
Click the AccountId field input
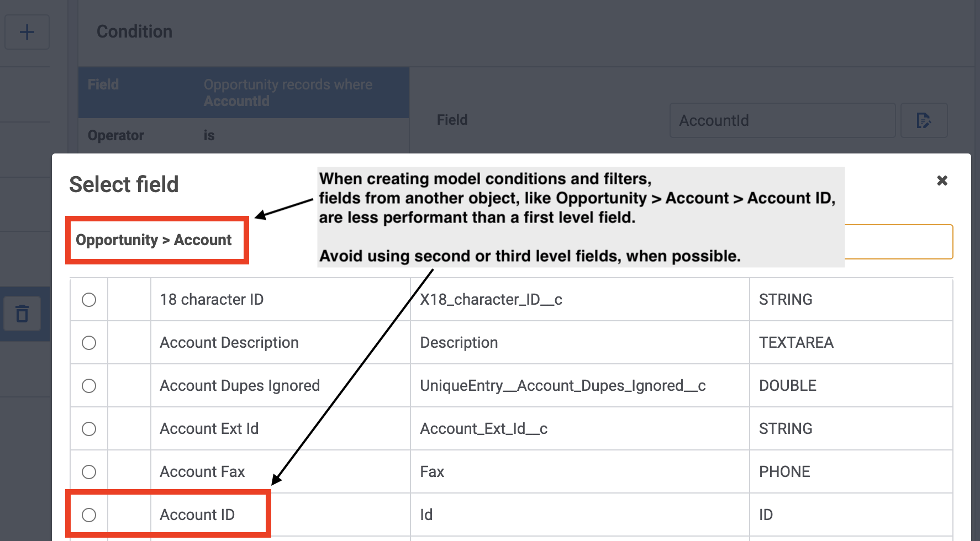tap(782, 120)
